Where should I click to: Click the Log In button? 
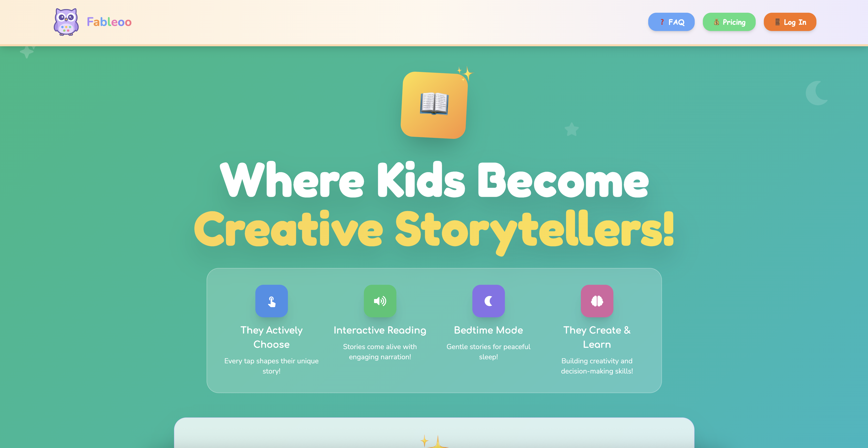pyautogui.click(x=789, y=22)
